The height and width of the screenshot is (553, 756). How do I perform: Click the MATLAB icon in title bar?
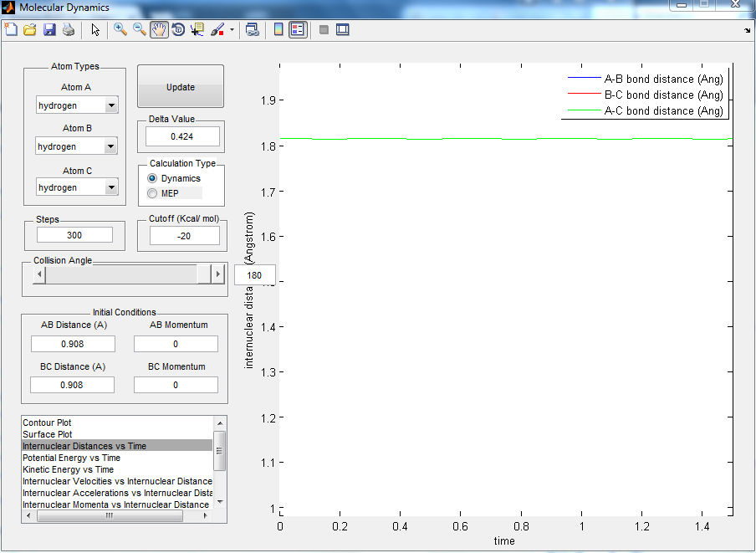pos(8,8)
